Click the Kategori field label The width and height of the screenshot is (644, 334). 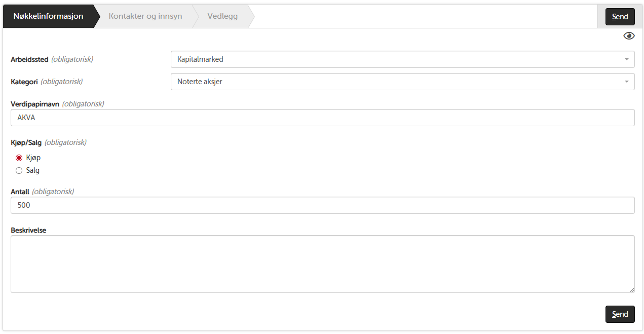(24, 82)
